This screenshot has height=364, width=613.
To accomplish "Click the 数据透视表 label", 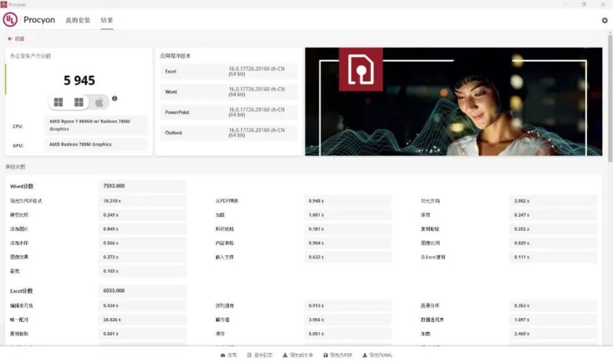I will click(x=432, y=320).
